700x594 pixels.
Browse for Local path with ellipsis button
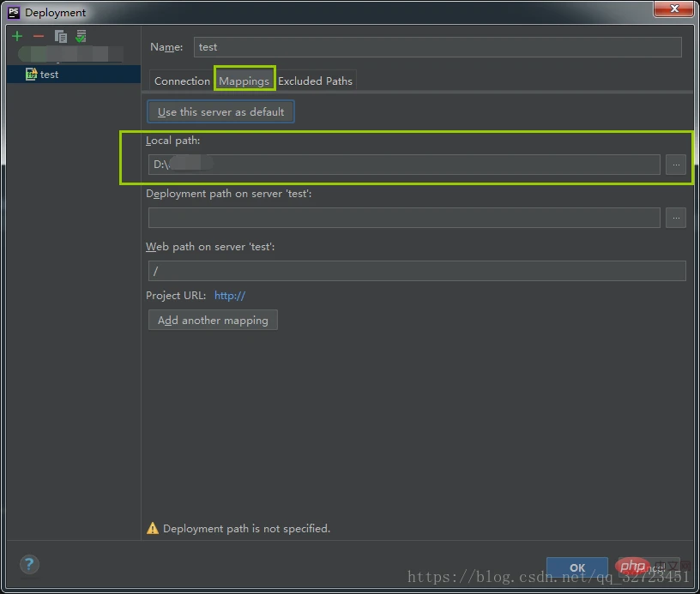click(x=676, y=165)
